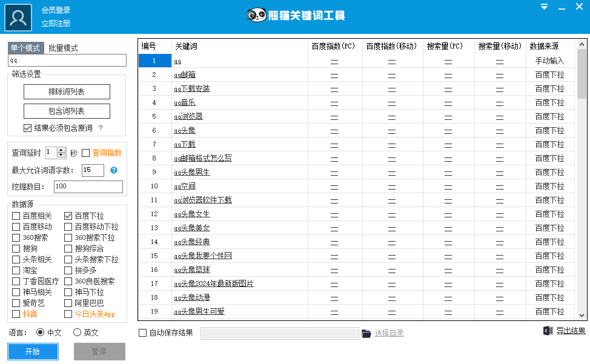Increase the 查询延时 value by one
The image size is (590, 364).
[61, 150]
